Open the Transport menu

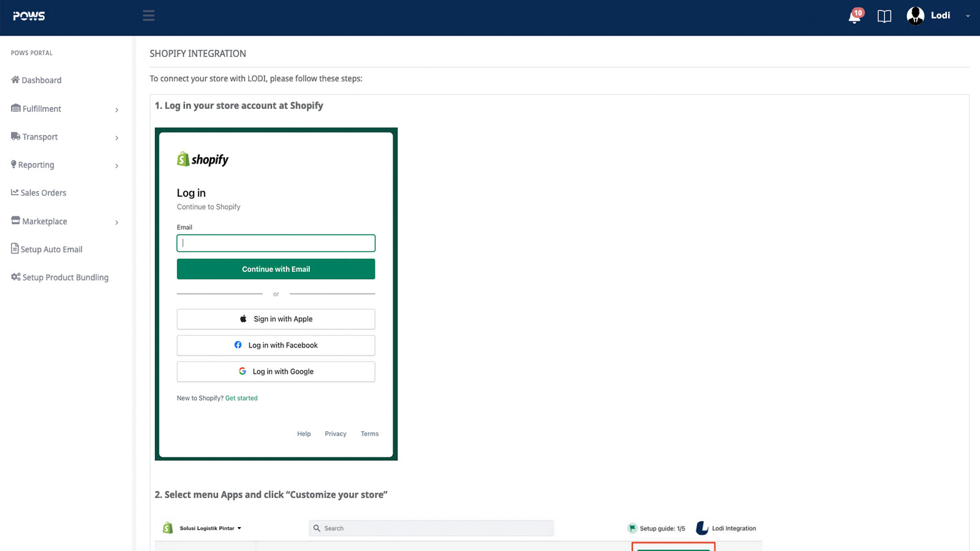[x=40, y=137]
